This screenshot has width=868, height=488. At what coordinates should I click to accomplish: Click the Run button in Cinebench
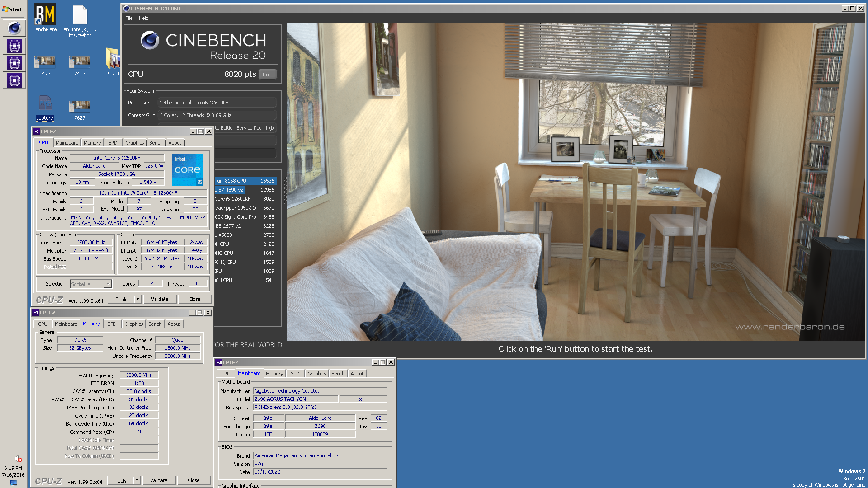(x=267, y=75)
